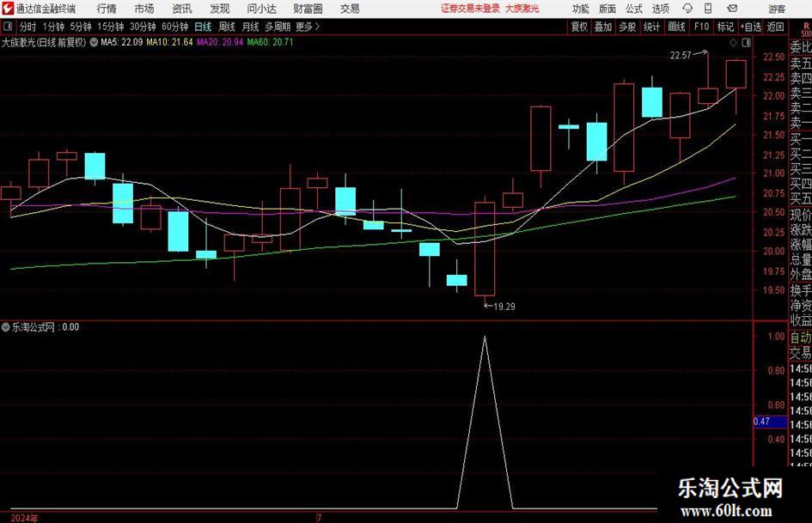
Task: Click the 乐淘公式网 : 0.00 indicator label
Action: (x=46, y=327)
